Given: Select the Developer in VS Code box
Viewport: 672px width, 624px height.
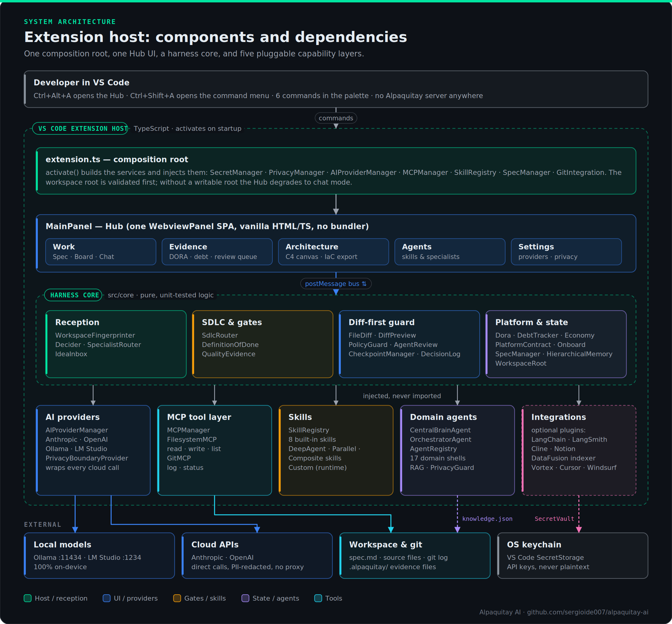Looking at the screenshot, I should click(336, 89).
